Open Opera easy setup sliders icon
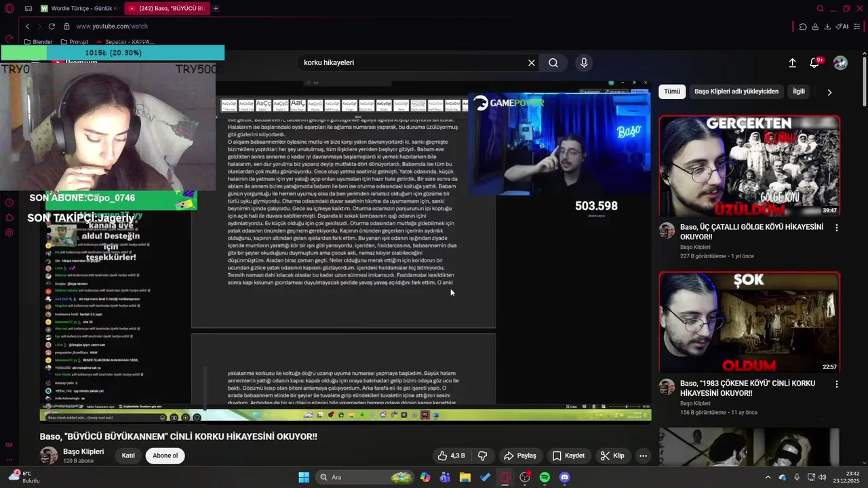The image size is (868, 488). point(857,26)
